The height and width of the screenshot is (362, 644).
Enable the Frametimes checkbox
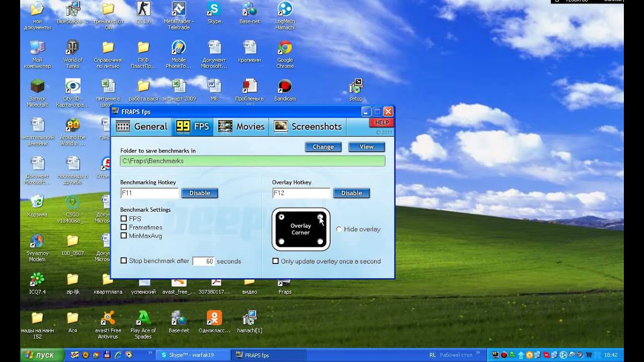[124, 227]
